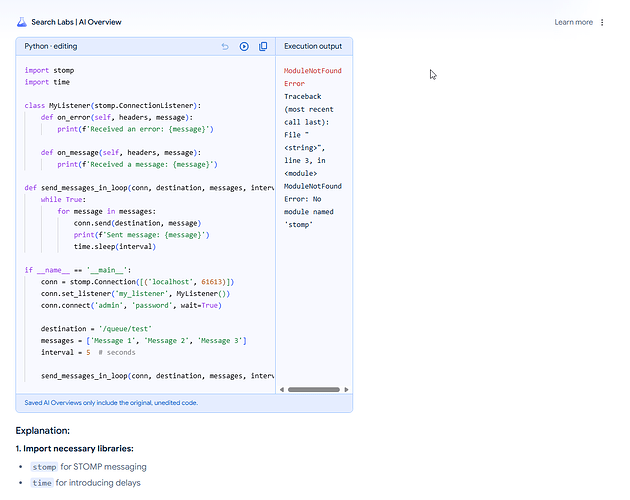Click the 'Received a message' print statement
The height and width of the screenshot is (500, 630).
pyautogui.click(x=137, y=164)
